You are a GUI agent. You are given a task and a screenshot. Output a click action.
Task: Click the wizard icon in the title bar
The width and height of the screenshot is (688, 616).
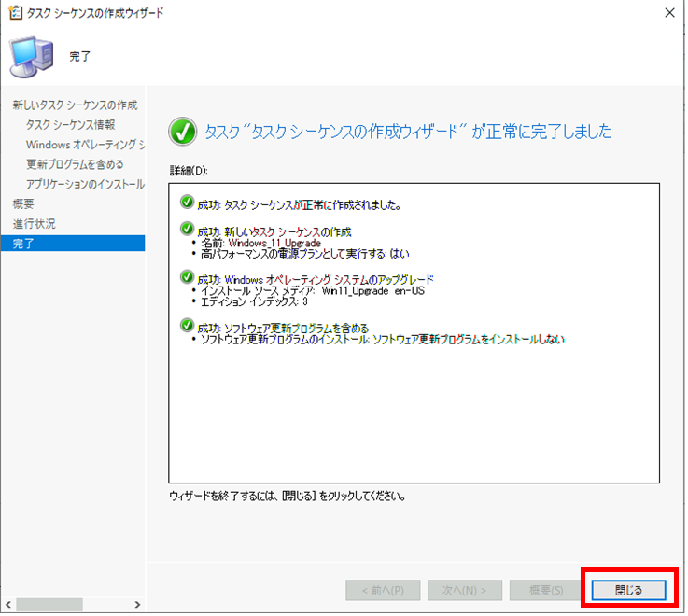click(x=15, y=13)
